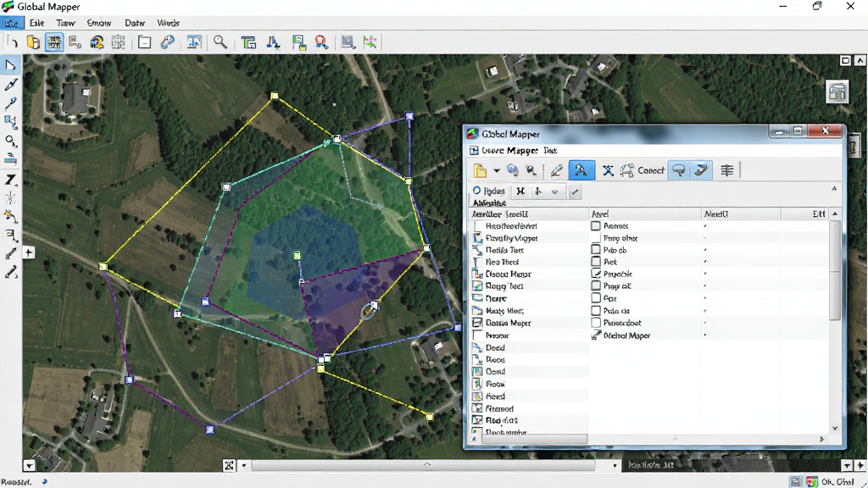Open the dropdown arrow at map bottom-right corner
The image size is (868, 488).
pyautogui.click(x=847, y=466)
